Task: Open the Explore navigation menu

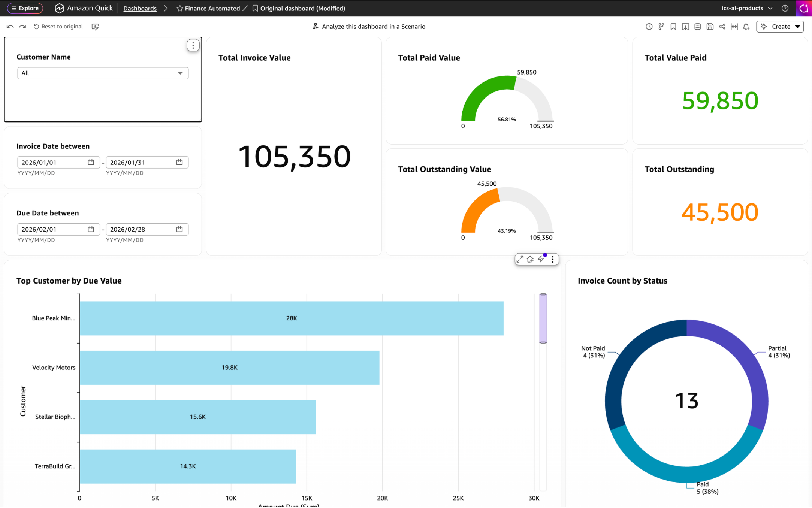Action: pyautogui.click(x=25, y=8)
